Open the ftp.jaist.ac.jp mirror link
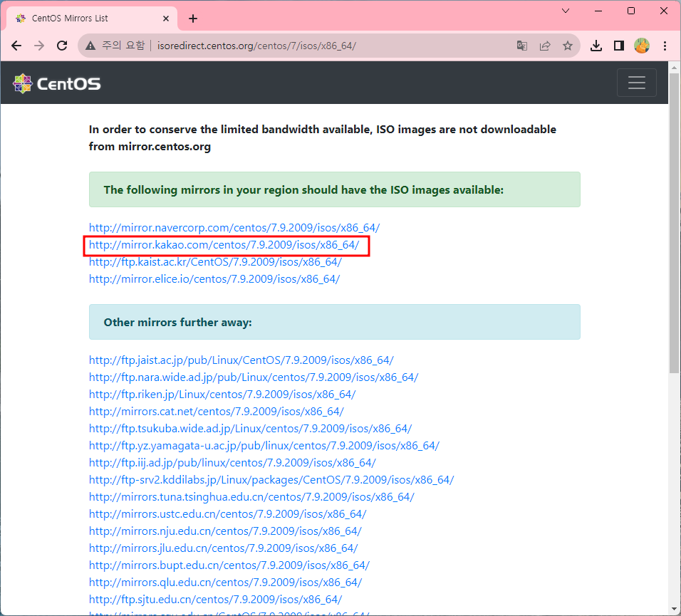681x616 pixels. coord(241,360)
